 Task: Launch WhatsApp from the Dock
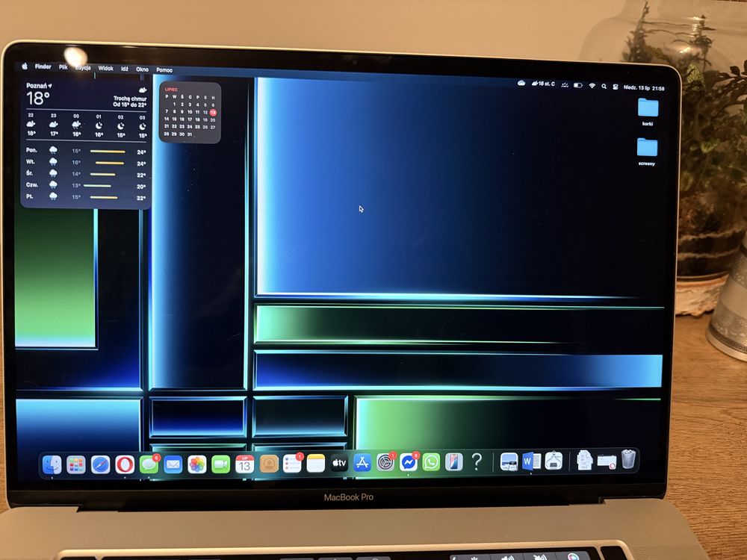pyautogui.click(x=431, y=462)
